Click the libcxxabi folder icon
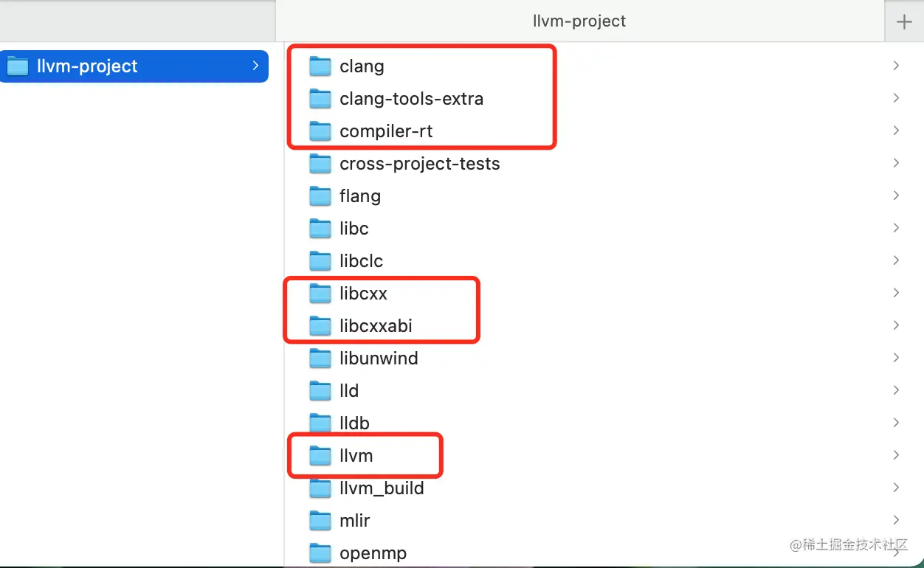Image resolution: width=924 pixels, height=568 pixels. pos(320,325)
